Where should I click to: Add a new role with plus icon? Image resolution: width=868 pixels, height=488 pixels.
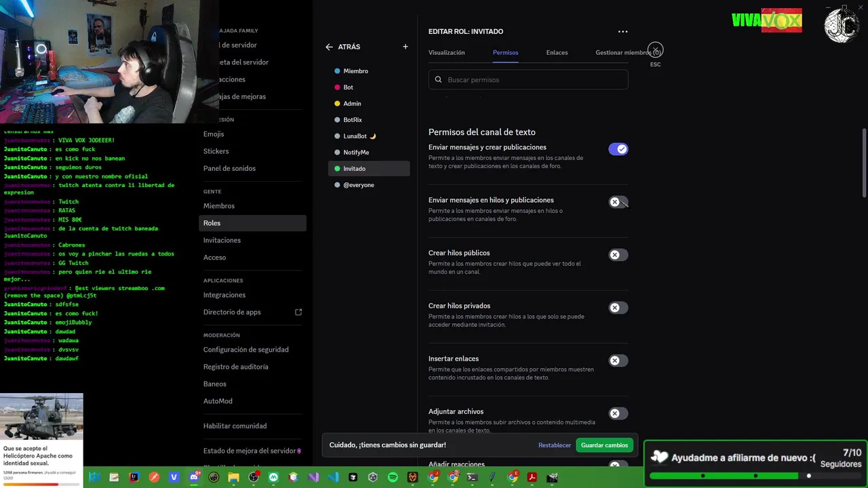click(406, 47)
